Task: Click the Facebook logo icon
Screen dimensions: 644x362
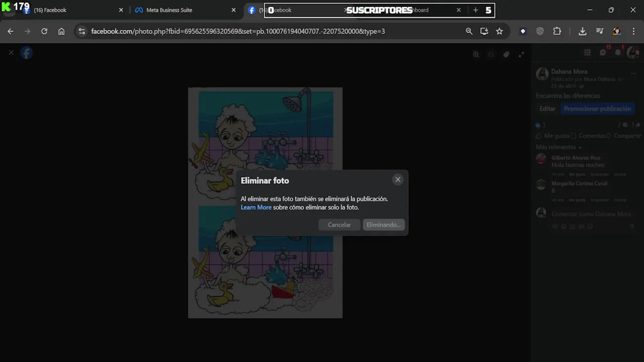Action: [27, 53]
